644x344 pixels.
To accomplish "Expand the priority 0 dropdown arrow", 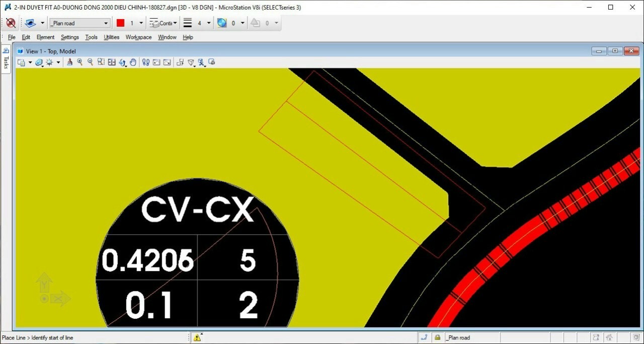I will (x=276, y=23).
